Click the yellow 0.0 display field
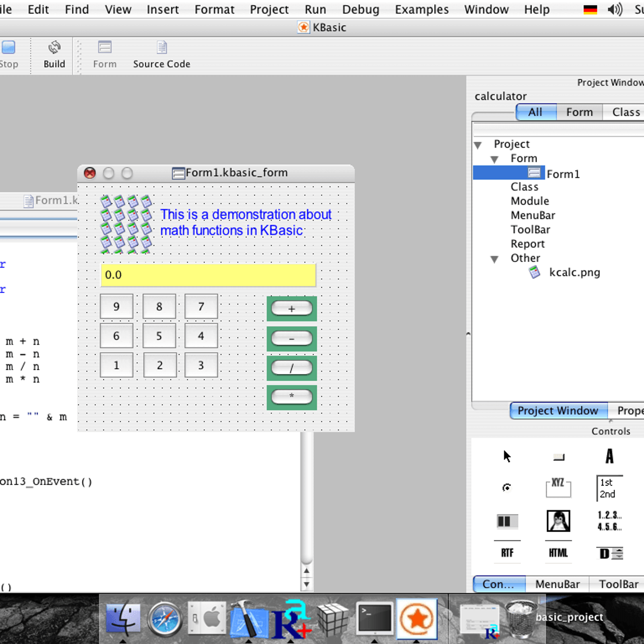This screenshot has height=644, width=644. (x=208, y=275)
